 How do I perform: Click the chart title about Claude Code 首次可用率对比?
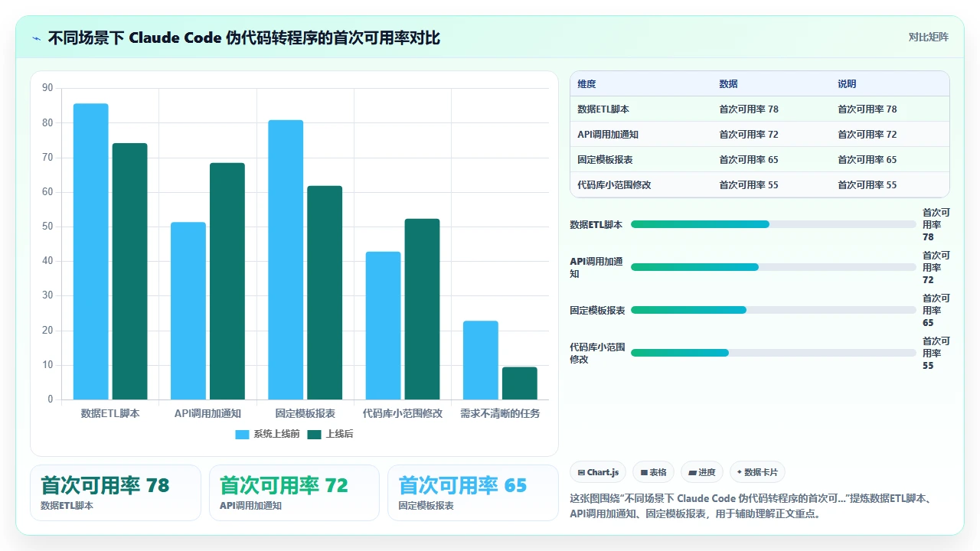244,38
